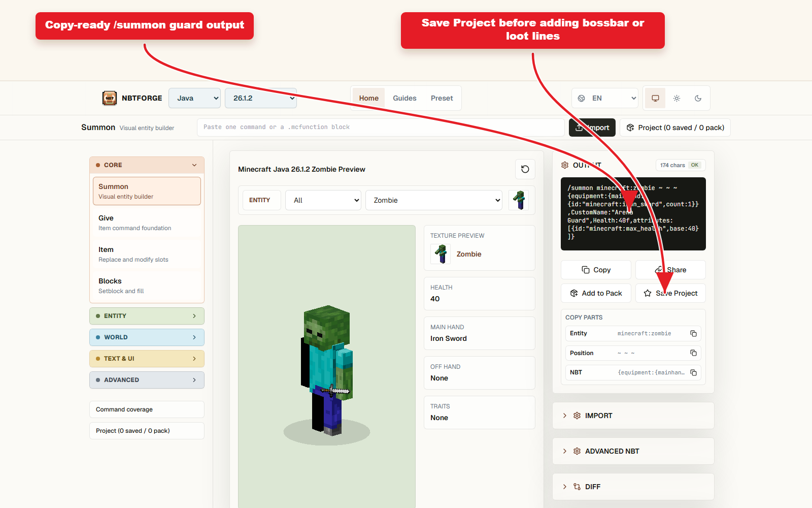Open the Java edition dropdown
This screenshot has width=812, height=508.
coord(194,98)
